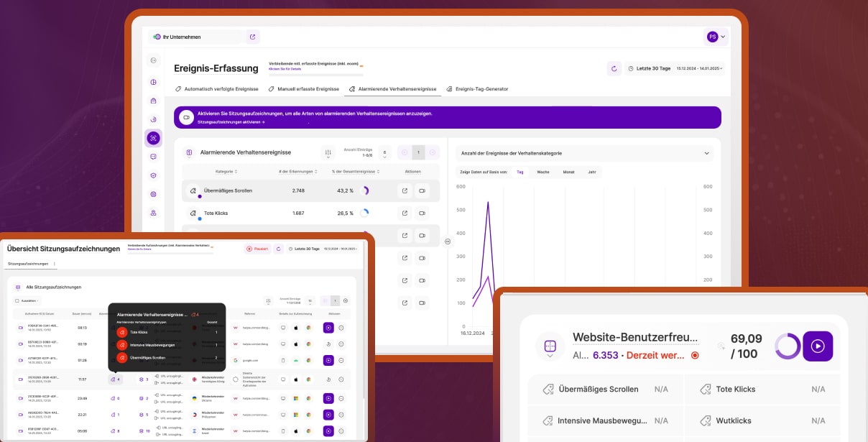Click the Sitzungsaufzeichnungen aktivieren link in the purple banner
The height and width of the screenshot is (442, 868).
pyautogui.click(x=231, y=122)
